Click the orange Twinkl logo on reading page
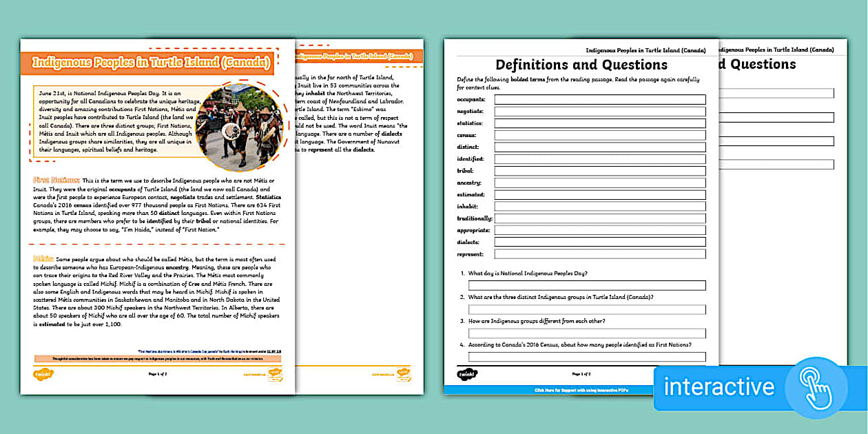 (43, 374)
